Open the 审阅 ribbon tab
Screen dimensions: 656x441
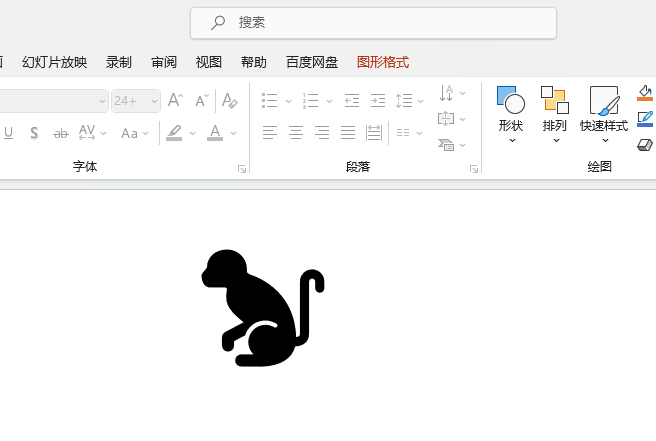coord(164,62)
